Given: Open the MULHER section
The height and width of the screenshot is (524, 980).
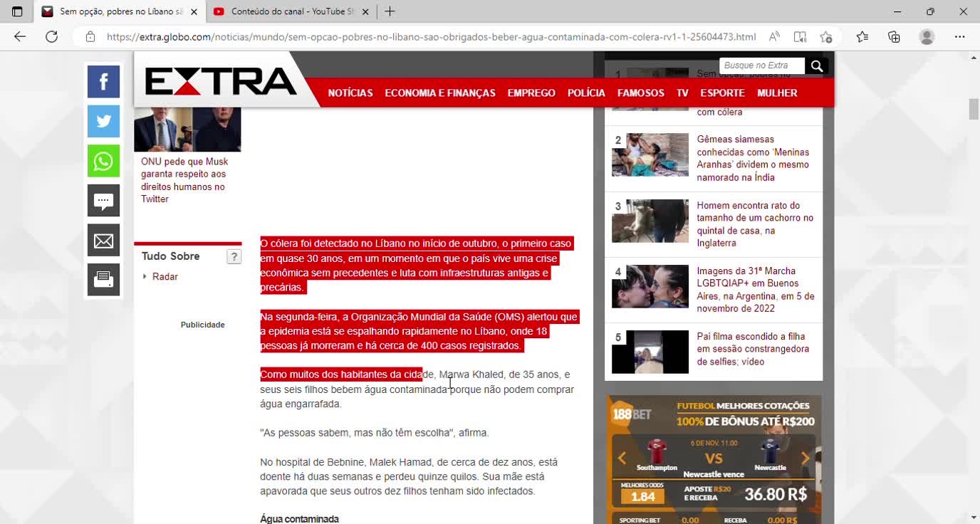Looking at the screenshot, I should (x=777, y=93).
